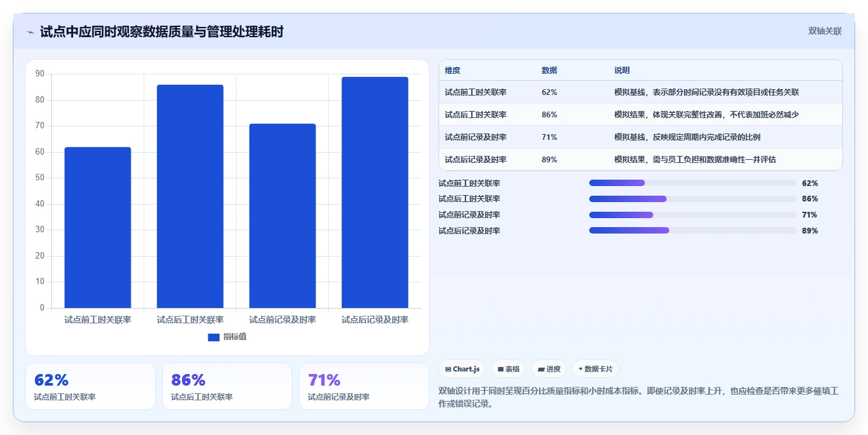The image size is (868, 435).
Task: Click table cell 试点前工时关联率
Action: pyautogui.click(x=476, y=92)
